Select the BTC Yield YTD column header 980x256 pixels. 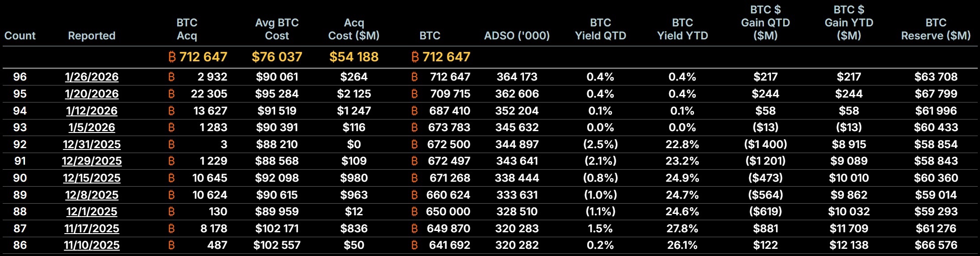[x=682, y=29]
